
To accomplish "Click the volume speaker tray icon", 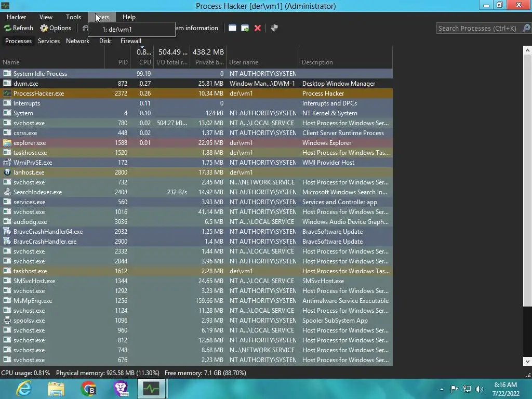I will (x=480, y=389).
